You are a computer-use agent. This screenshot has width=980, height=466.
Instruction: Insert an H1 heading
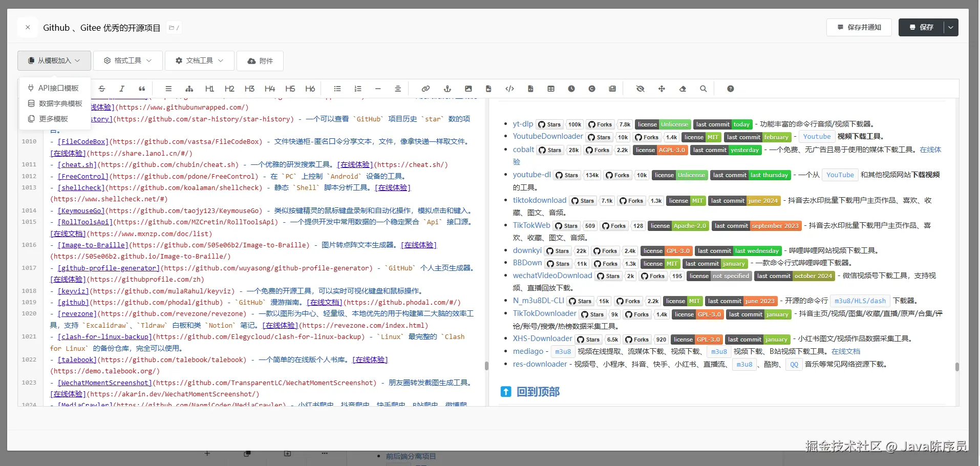pyautogui.click(x=209, y=89)
